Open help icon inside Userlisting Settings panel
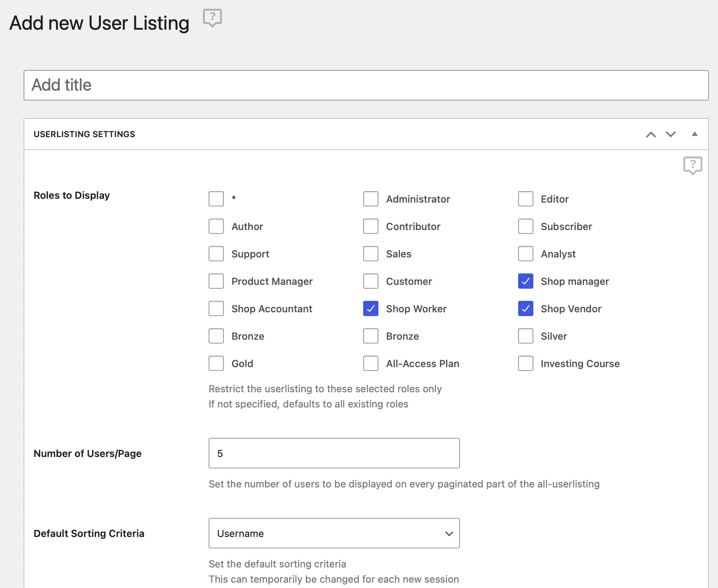 point(692,166)
